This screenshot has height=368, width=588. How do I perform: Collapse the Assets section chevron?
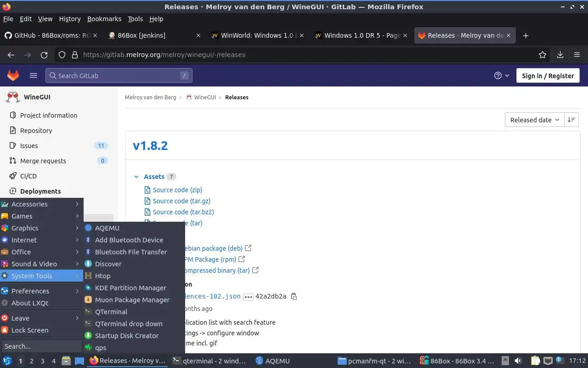(x=136, y=177)
